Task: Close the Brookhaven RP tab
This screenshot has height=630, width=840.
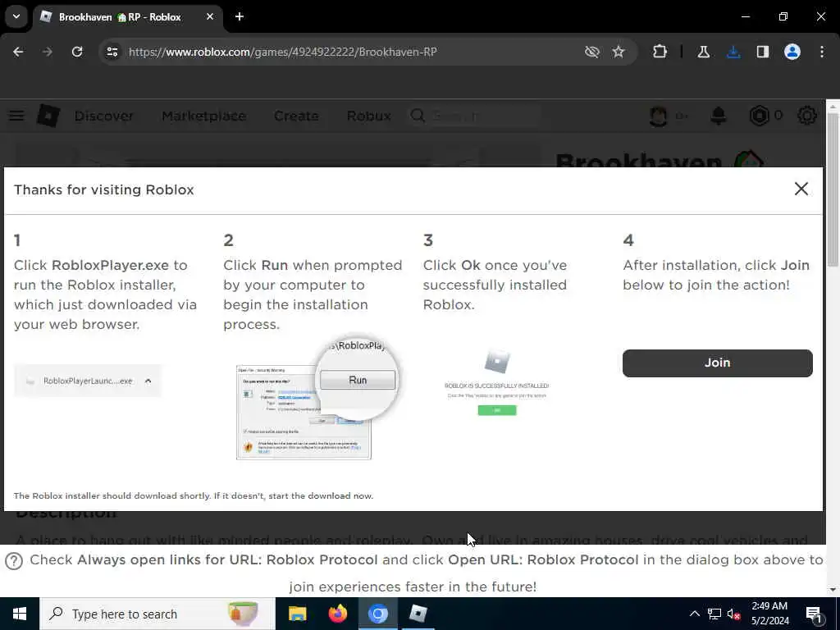Action: (210, 16)
